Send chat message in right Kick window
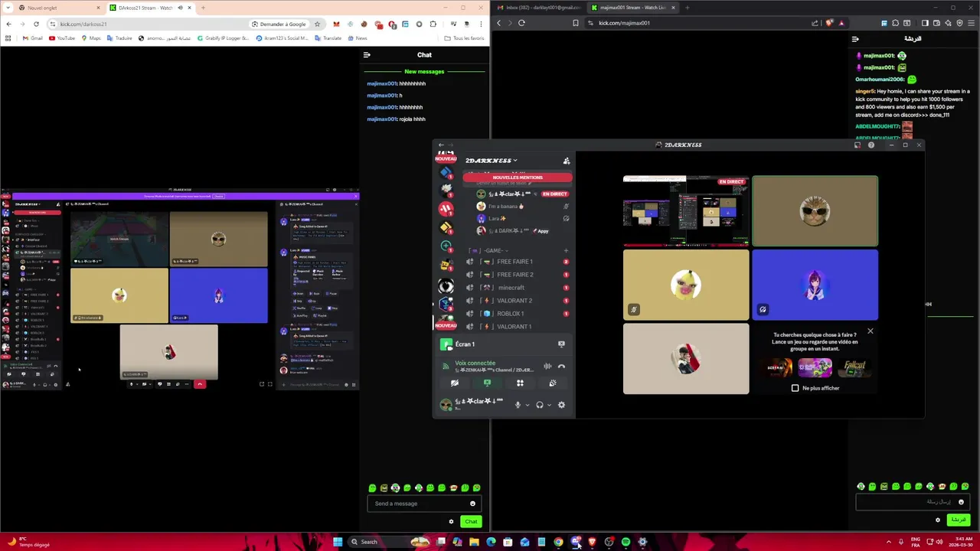Image resolution: width=980 pixels, height=551 pixels. (958, 520)
